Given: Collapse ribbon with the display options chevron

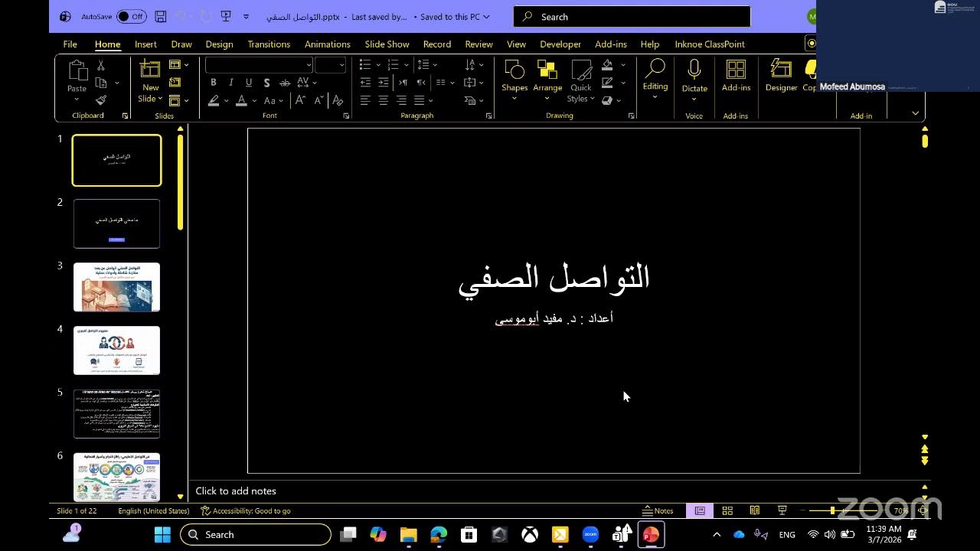Looking at the screenshot, I should coord(915,113).
